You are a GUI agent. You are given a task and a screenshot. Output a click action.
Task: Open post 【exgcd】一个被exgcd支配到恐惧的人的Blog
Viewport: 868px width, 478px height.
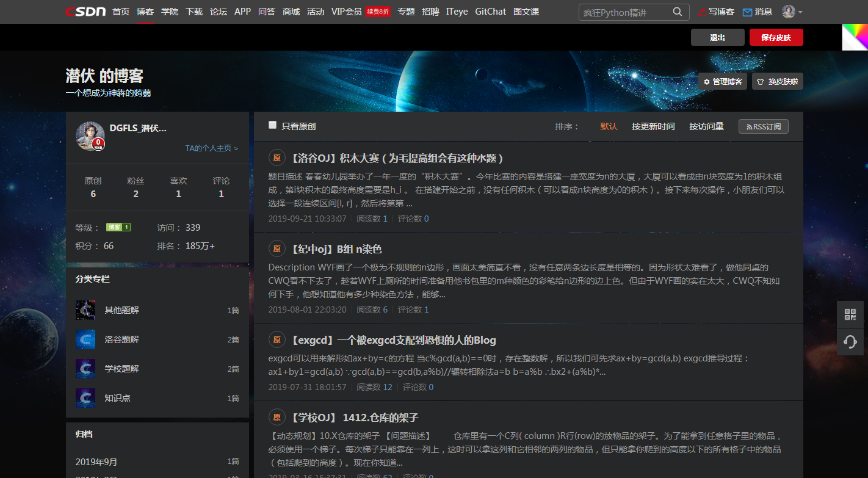[392, 340]
